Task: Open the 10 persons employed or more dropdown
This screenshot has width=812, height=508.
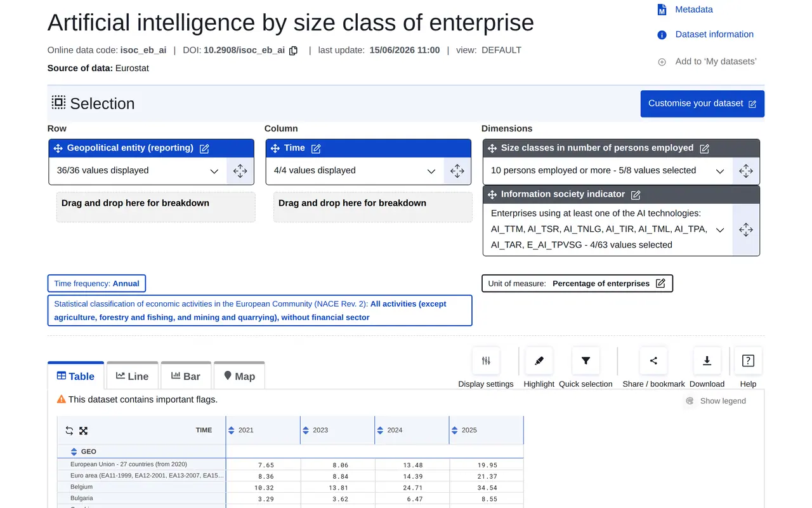Action: coord(720,171)
